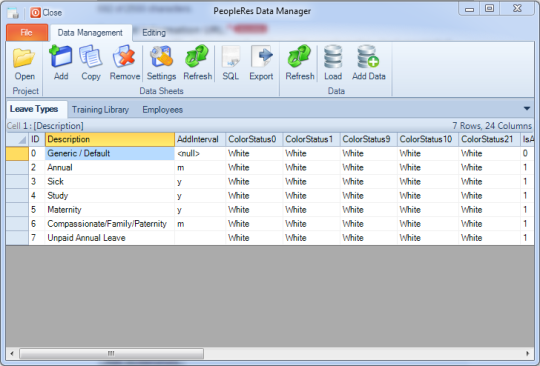Screen dimensions: 540x366
Task: Click the select-all grid corner cell
Action: pyautogui.click(x=17, y=139)
